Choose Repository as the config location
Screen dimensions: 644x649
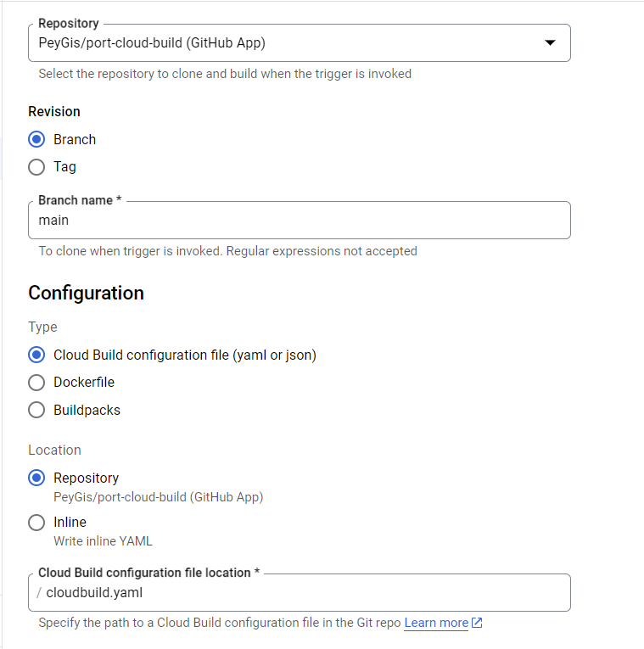pos(36,478)
